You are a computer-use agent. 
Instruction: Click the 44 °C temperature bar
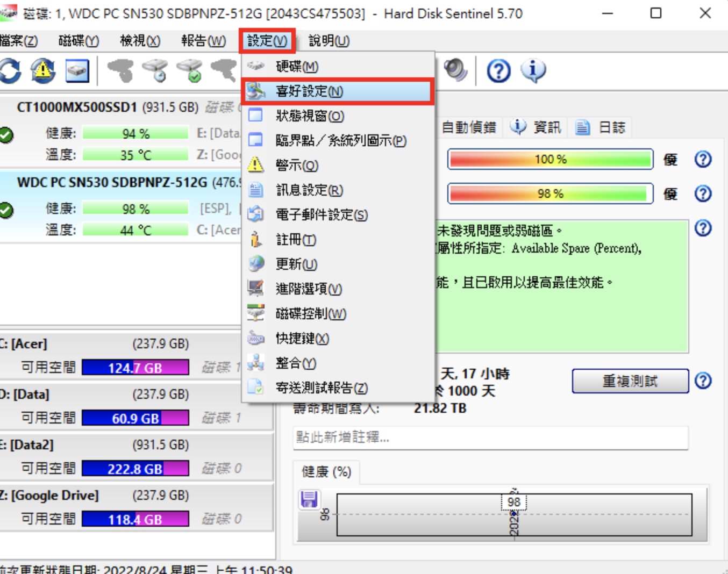(135, 230)
